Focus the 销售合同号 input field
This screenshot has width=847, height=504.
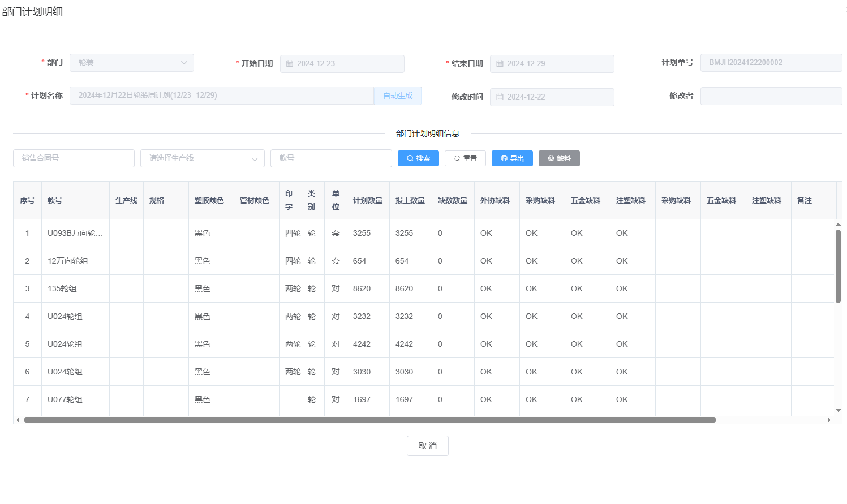click(74, 158)
